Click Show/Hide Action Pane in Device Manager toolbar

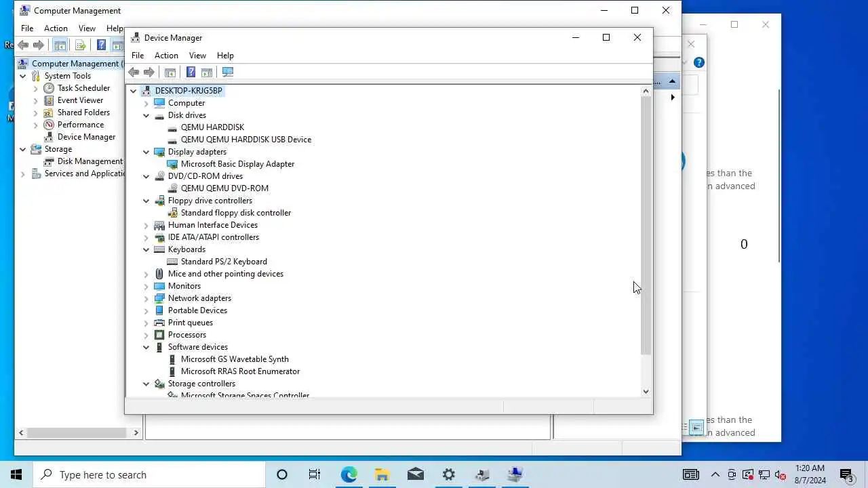[x=207, y=72]
